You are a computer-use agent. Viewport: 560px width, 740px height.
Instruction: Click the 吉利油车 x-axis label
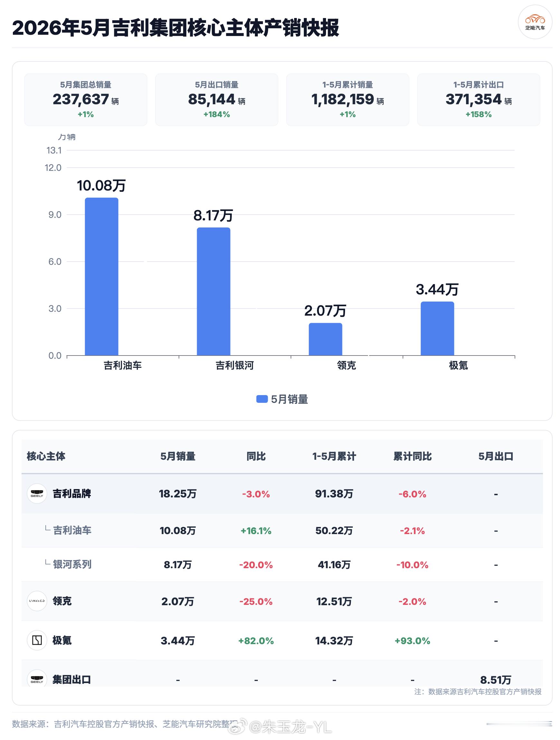123,365
